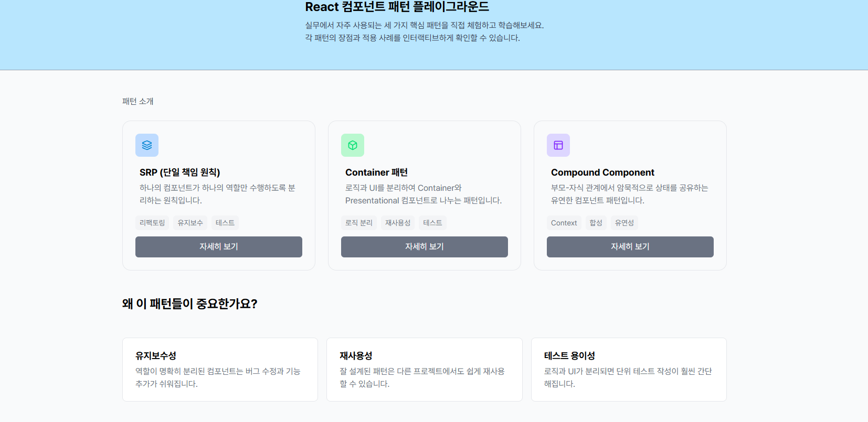Click the 테스트 tag on SRP card
The height and width of the screenshot is (422, 868).
click(x=225, y=223)
